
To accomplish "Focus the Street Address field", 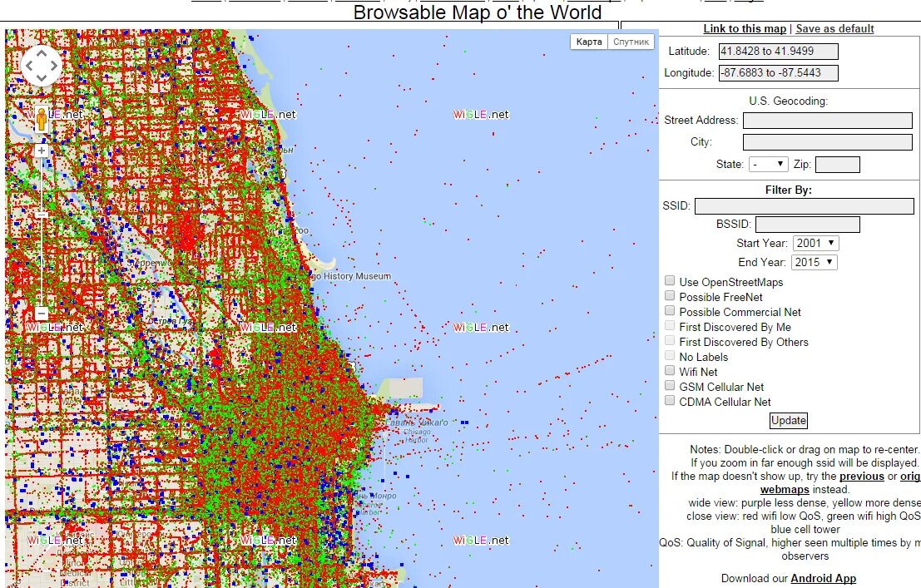I will (827, 121).
